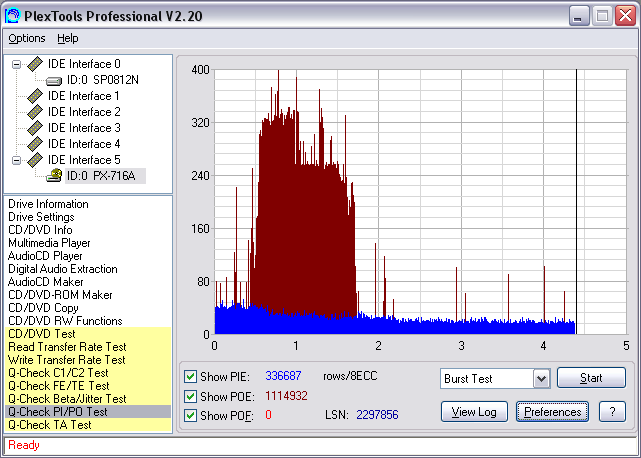Click the IDE Interface 0 chip icon

(35, 64)
